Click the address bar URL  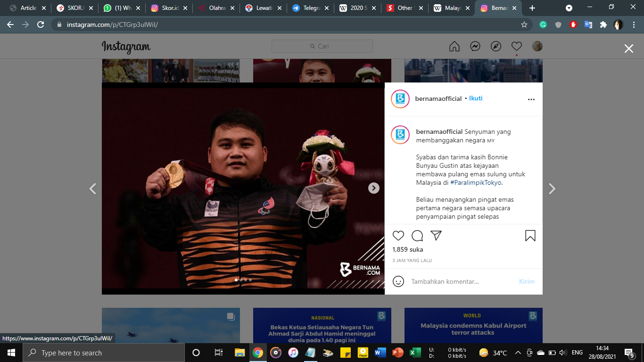click(x=112, y=25)
